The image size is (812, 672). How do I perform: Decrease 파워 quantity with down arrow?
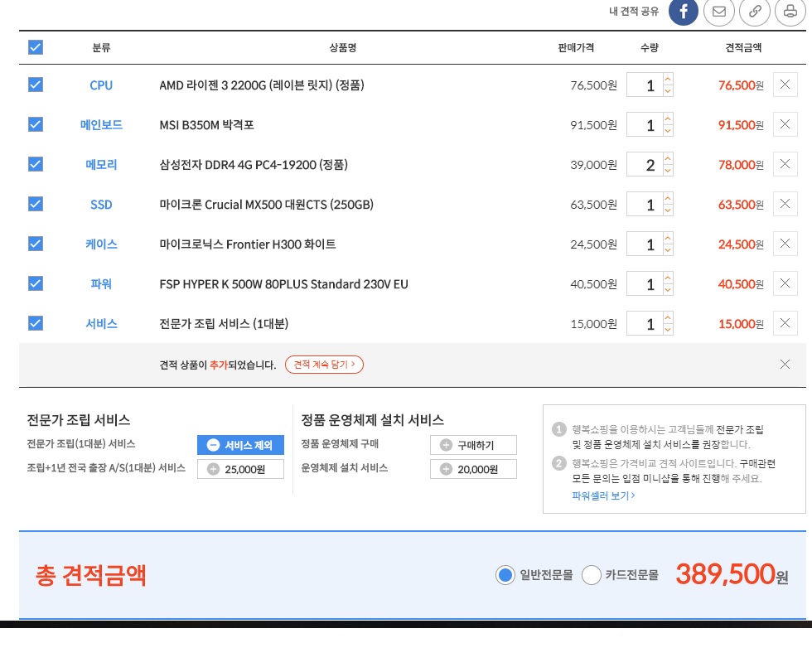[668, 289]
